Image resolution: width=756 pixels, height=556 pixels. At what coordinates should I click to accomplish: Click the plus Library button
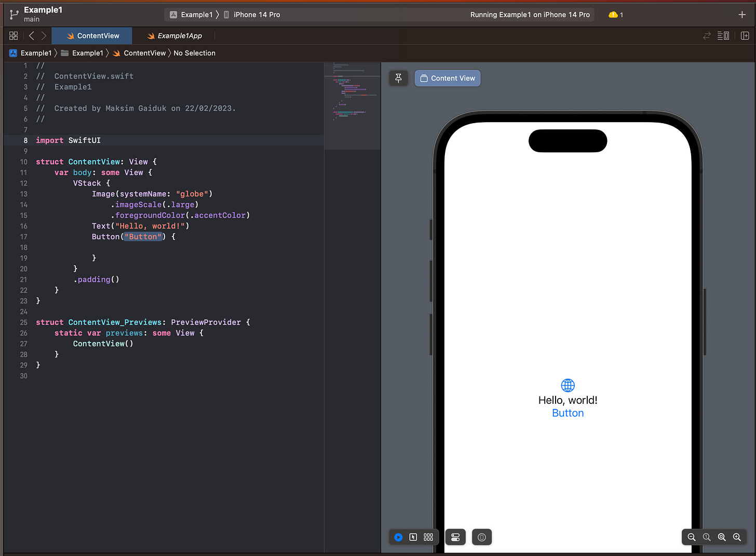point(742,15)
